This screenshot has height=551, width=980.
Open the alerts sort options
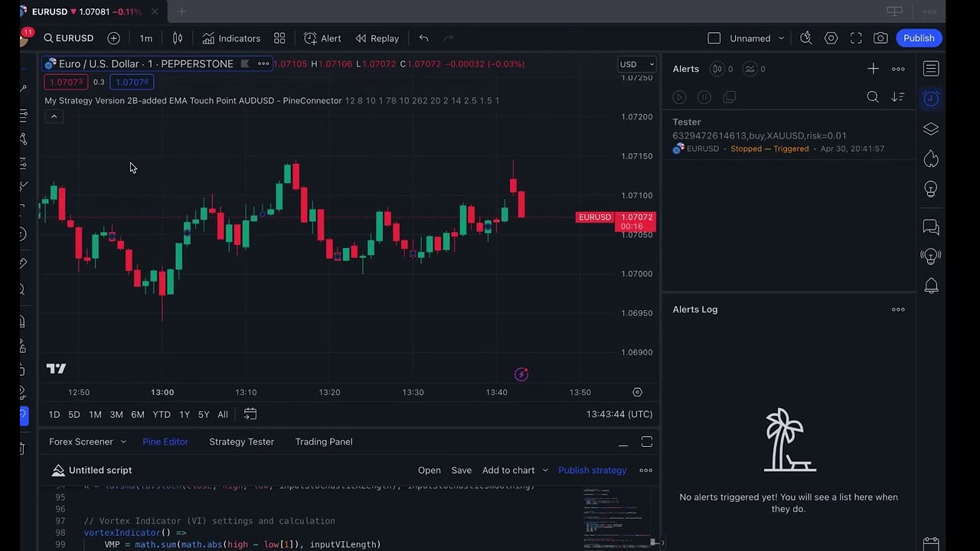[898, 97]
